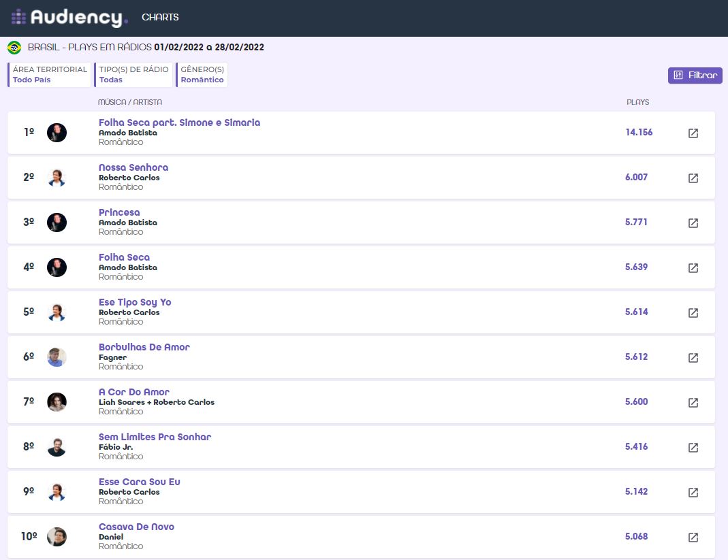The image size is (728, 560).
Task: Select the 5.639 plays count for Folha Seca
Action: (x=636, y=267)
